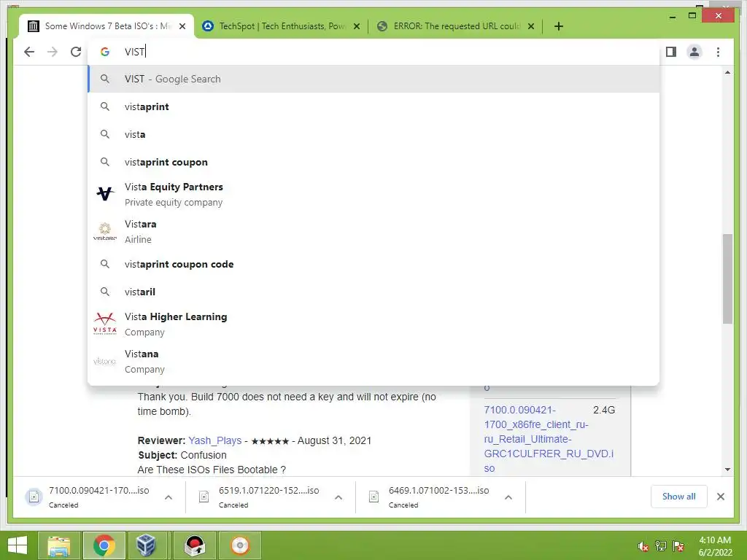Click the Chrome taskbar icon
Screen dimensions: 747x560
[x=104, y=545]
